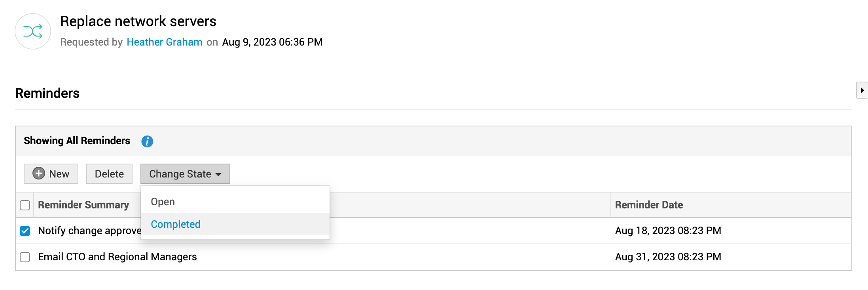Click the Change State caret arrow

tap(218, 174)
